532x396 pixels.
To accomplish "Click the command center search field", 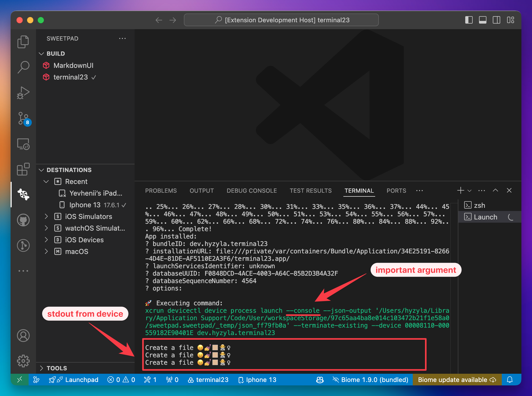I will pos(281,20).
